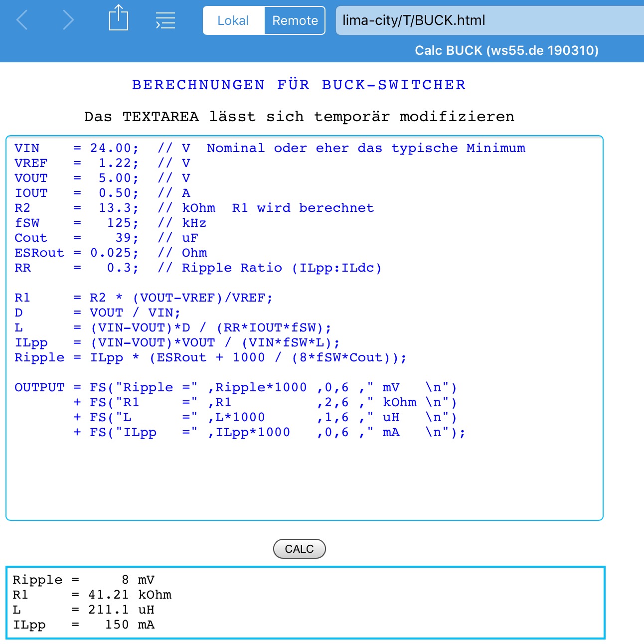Click the result "L = 211.1 uH"
644x644 pixels.
click(83, 610)
